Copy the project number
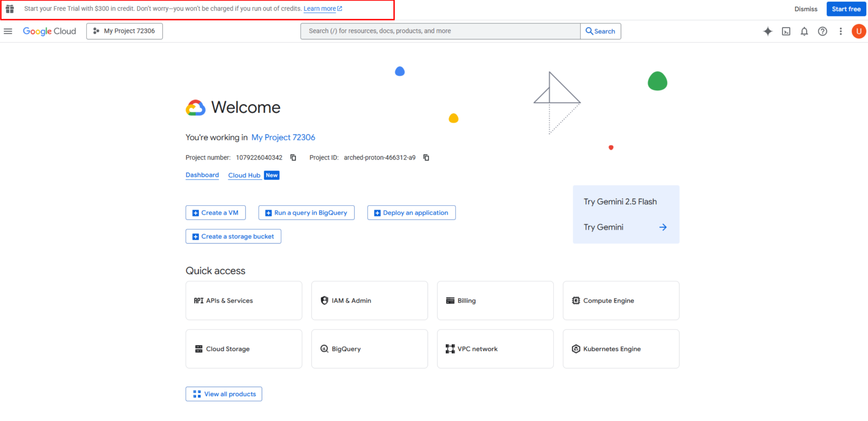The width and height of the screenshot is (868, 421). (x=293, y=158)
